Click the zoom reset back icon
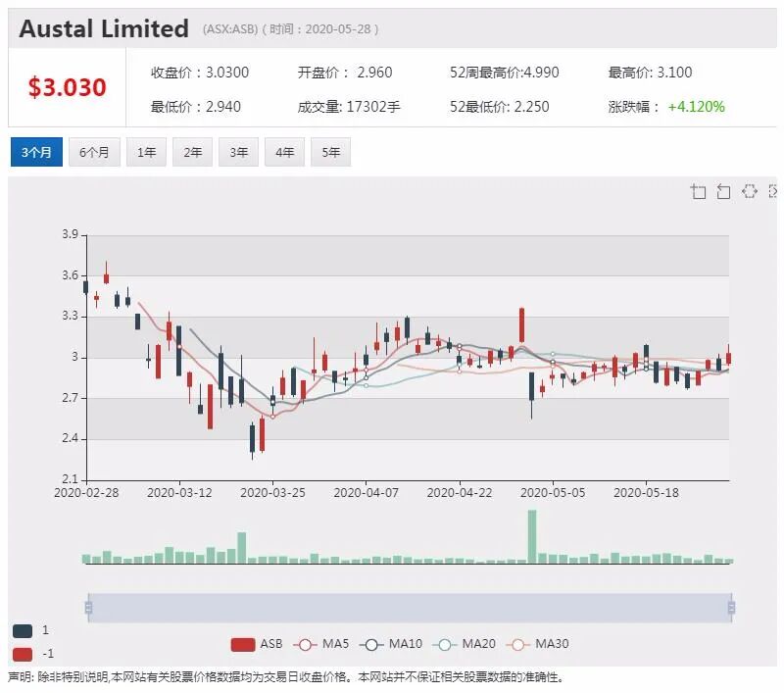The image size is (784, 693). point(723,191)
